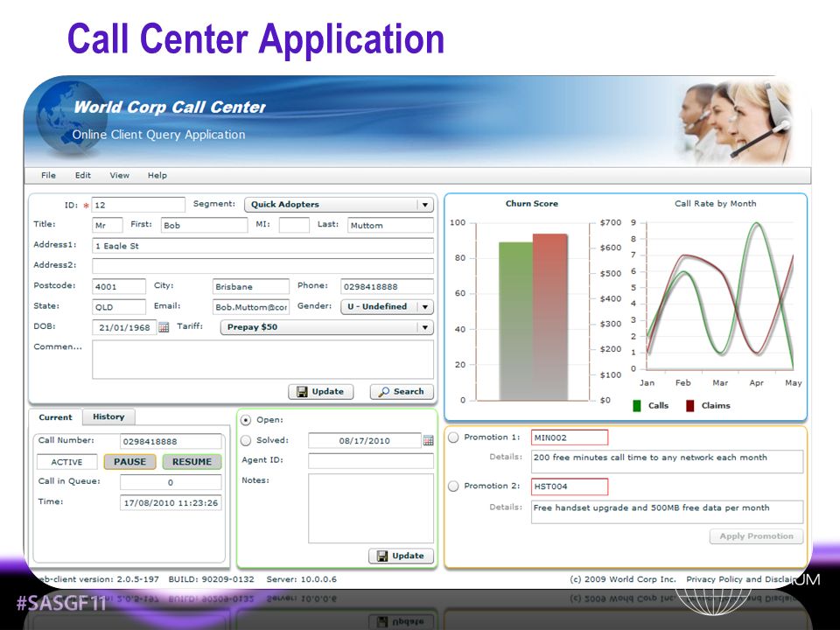The image size is (840, 630).
Task: Click the Promotion 1 details text box
Action: (667, 461)
